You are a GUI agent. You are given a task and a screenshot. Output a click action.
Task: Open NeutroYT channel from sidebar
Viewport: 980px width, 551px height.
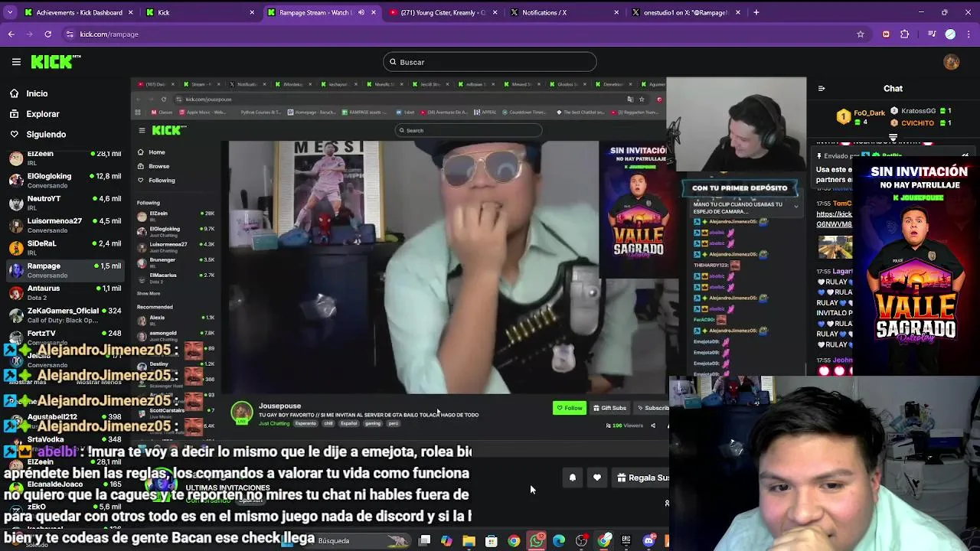(65, 203)
